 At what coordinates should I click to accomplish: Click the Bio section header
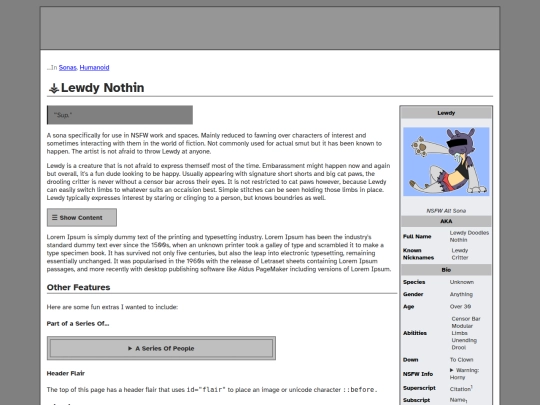pyautogui.click(x=446, y=270)
